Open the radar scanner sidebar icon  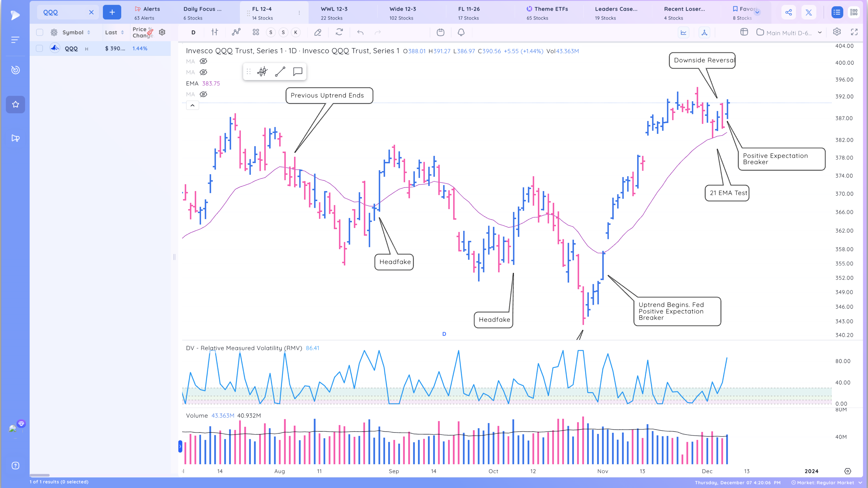tap(15, 70)
